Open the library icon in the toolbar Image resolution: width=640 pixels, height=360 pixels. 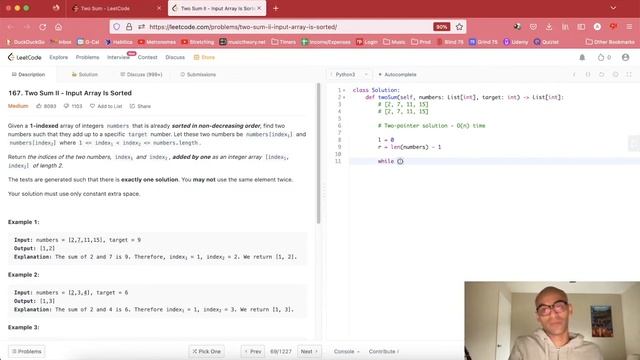tap(565, 27)
